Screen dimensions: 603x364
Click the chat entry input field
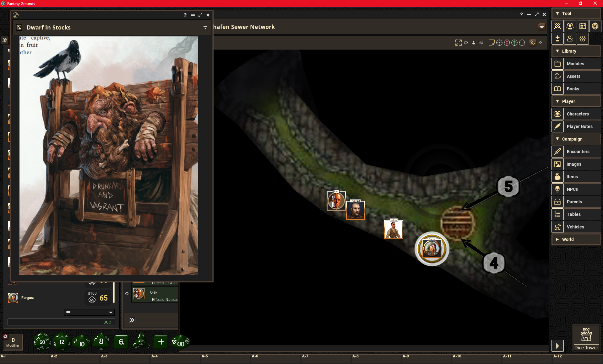[61, 322]
